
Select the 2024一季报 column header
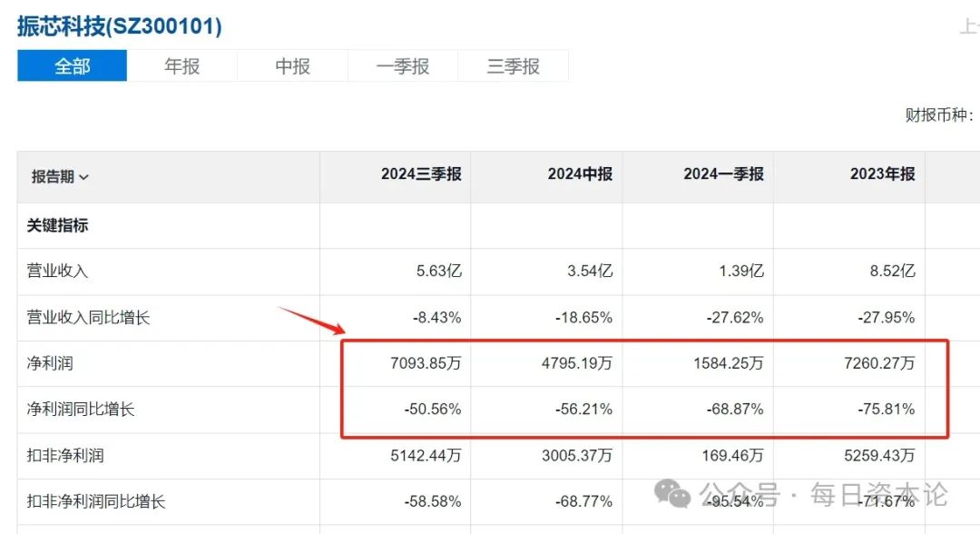click(723, 174)
